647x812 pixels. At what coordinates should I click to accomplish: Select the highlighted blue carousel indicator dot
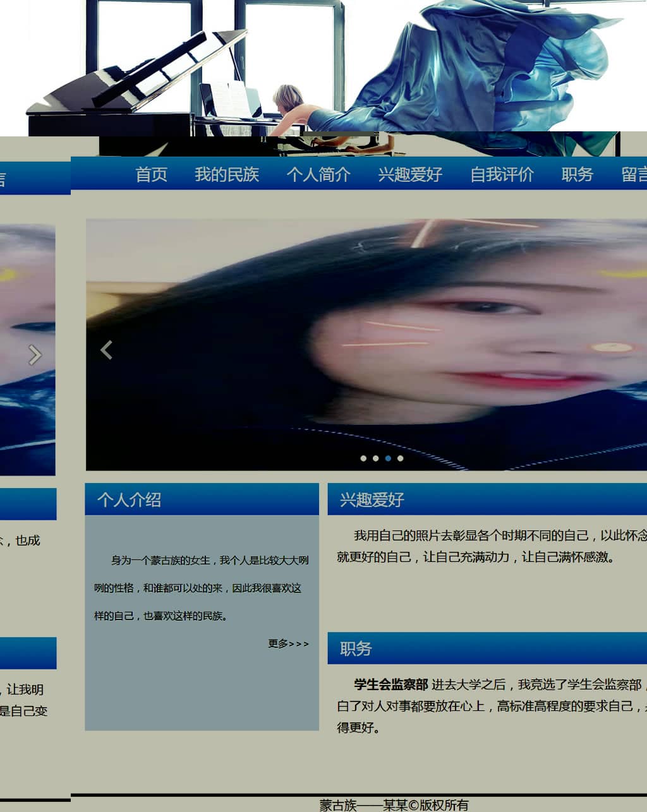tap(388, 458)
